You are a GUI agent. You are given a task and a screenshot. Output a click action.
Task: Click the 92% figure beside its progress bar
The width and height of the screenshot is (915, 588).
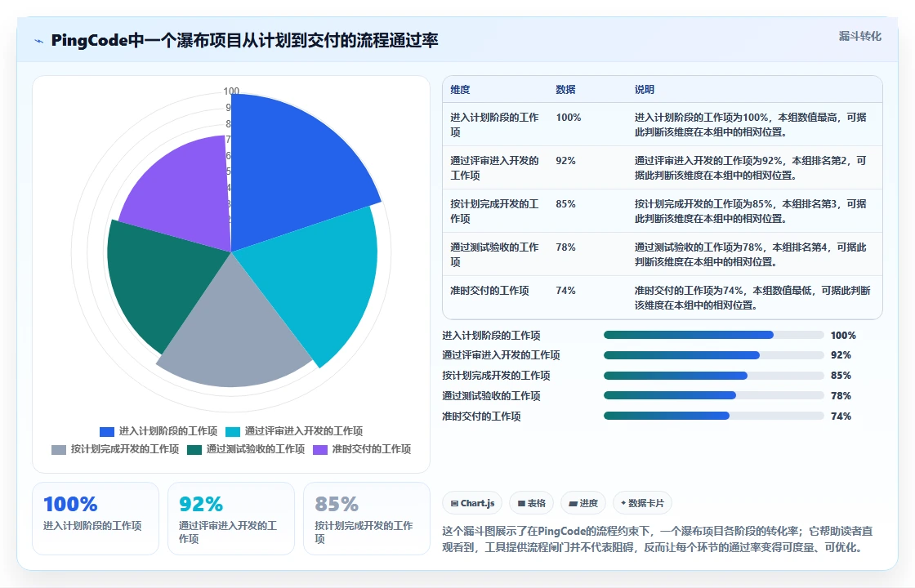841,355
